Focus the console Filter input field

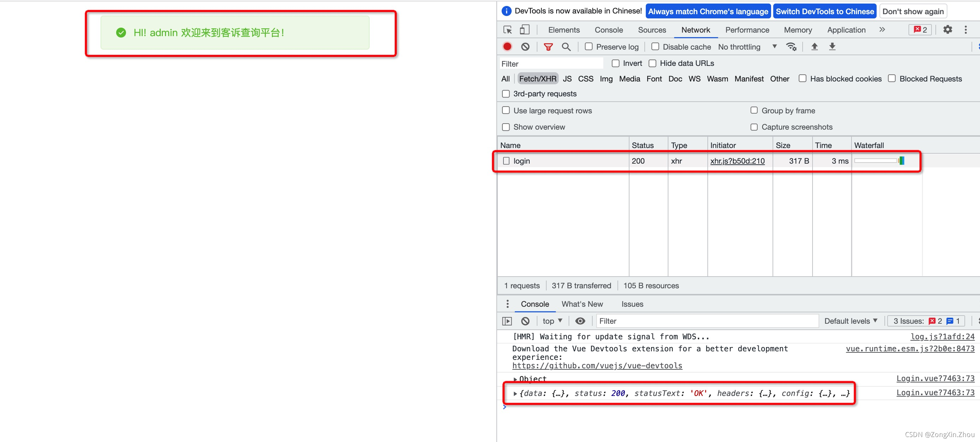pos(707,321)
